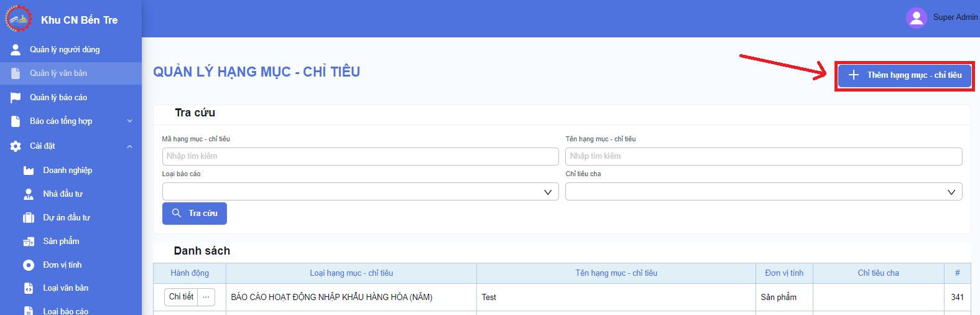
Task: Click the file code icon beside Loại văn bản
Action: pos(29,288)
